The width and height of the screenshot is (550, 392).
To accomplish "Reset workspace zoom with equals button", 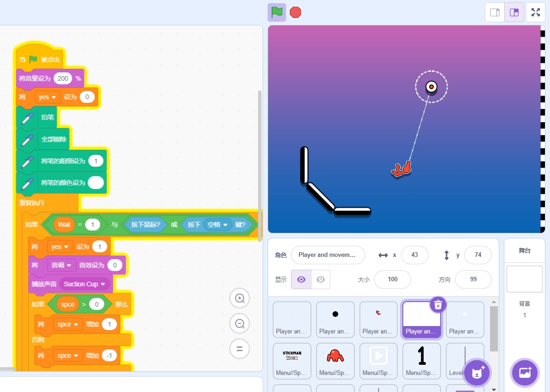I will pos(239,349).
